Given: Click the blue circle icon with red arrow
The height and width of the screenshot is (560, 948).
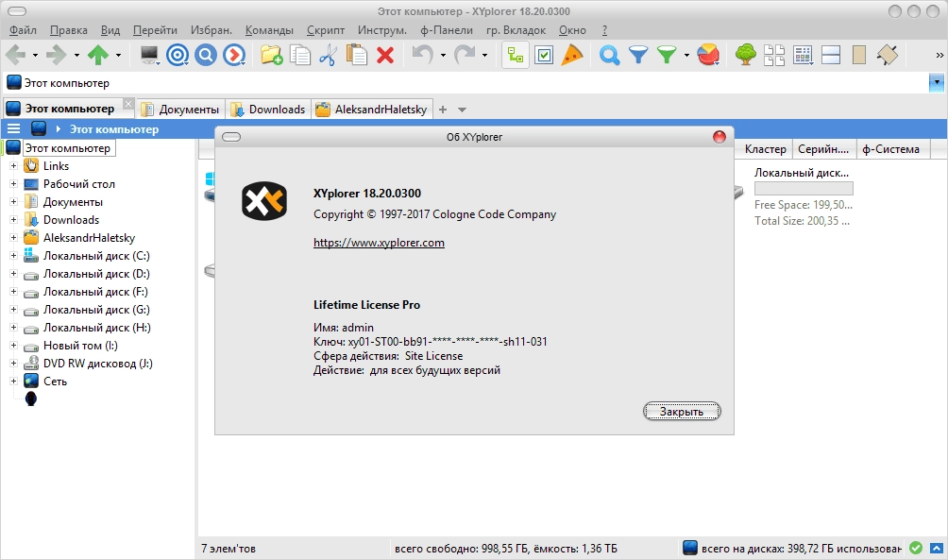Looking at the screenshot, I should (234, 55).
